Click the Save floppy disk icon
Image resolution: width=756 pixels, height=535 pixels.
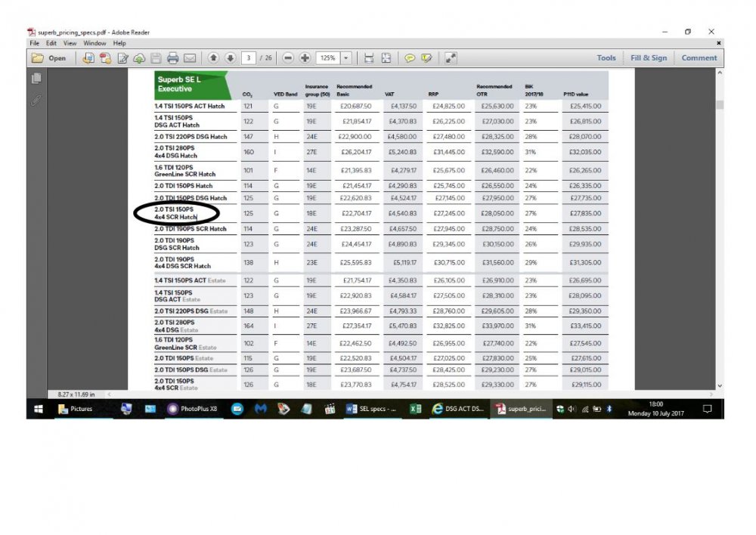click(x=156, y=58)
